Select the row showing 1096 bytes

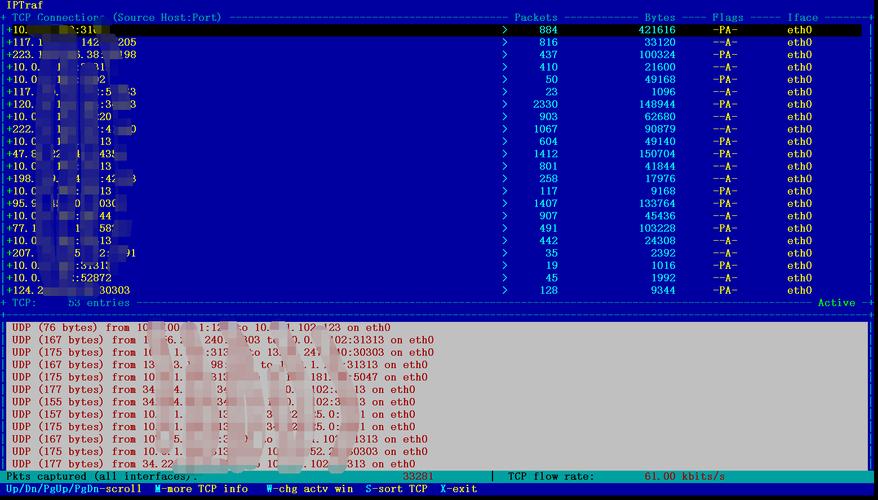pyautogui.click(x=434, y=92)
